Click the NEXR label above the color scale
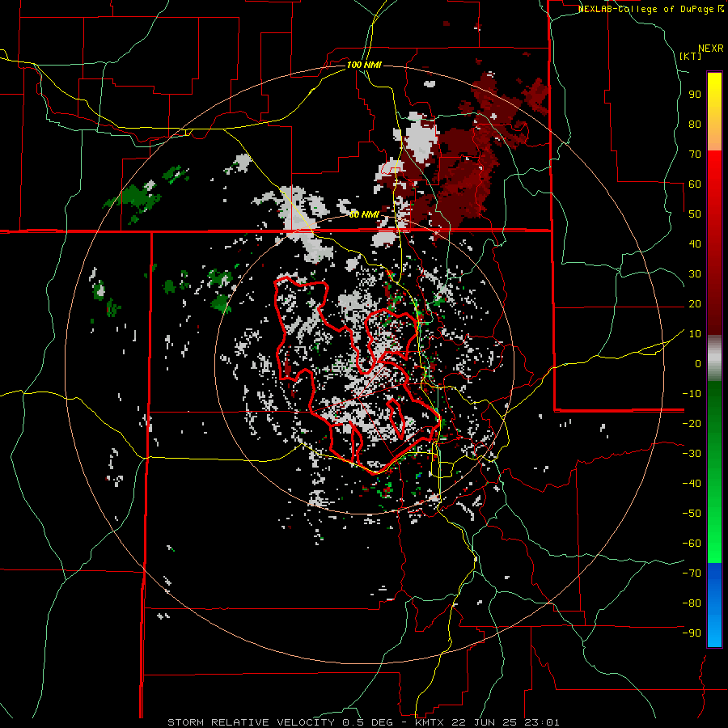This screenshot has width=728, height=728. tap(711, 49)
